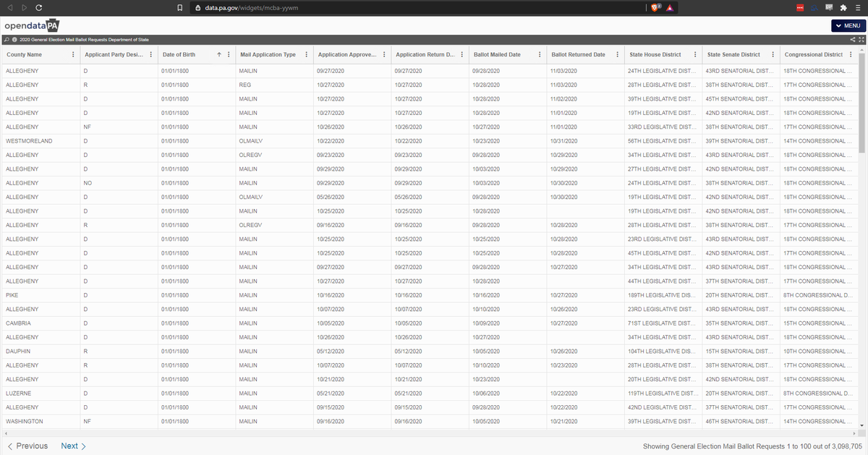The image size is (868, 455).
Task: Bookmark this page using bookmark icon
Action: pos(179,7)
